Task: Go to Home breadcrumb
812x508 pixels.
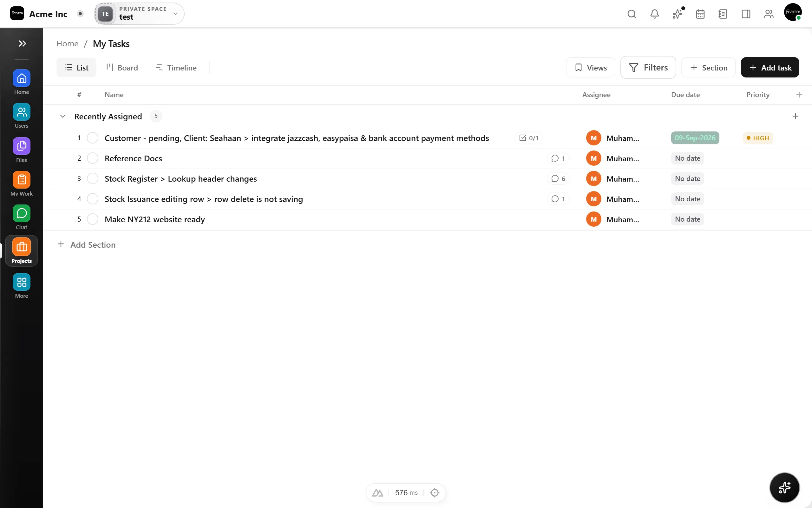Action: click(68, 44)
